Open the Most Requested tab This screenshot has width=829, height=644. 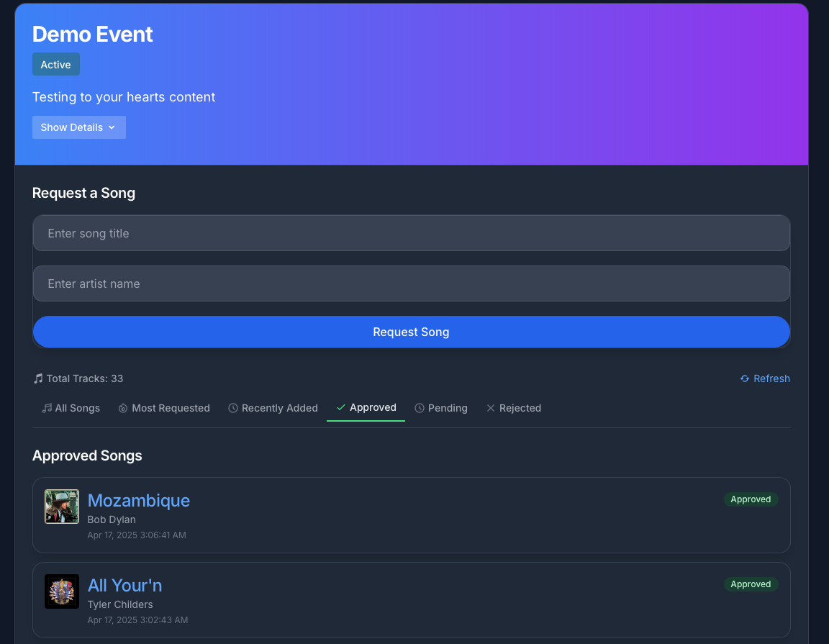pos(164,408)
